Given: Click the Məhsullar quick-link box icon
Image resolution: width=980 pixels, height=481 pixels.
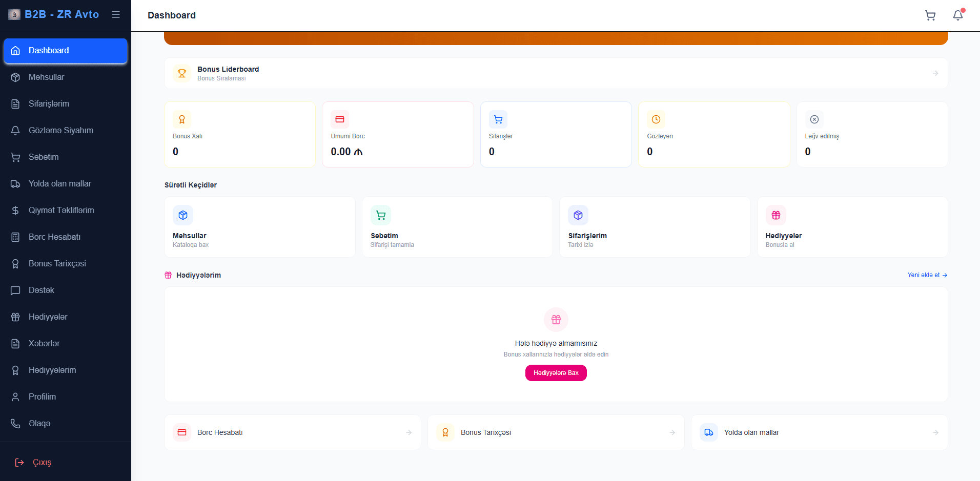Looking at the screenshot, I should click(183, 215).
